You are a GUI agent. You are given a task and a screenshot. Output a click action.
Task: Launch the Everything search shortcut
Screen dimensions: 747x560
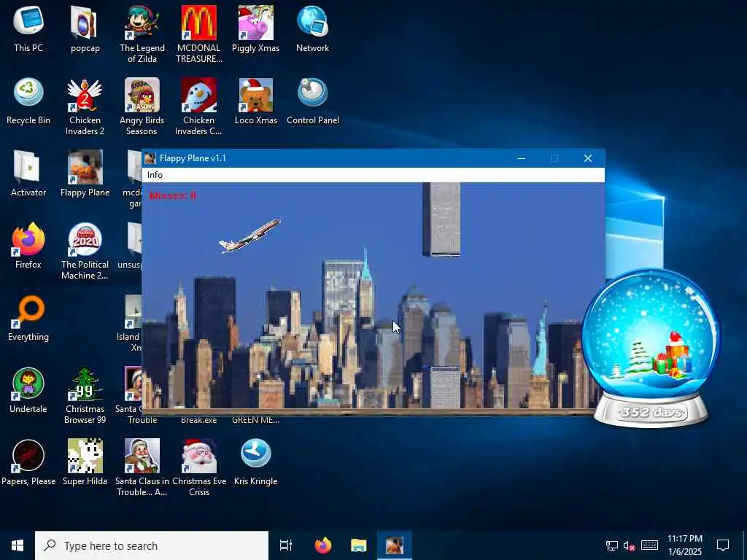pyautogui.click(x=28, y=318)
